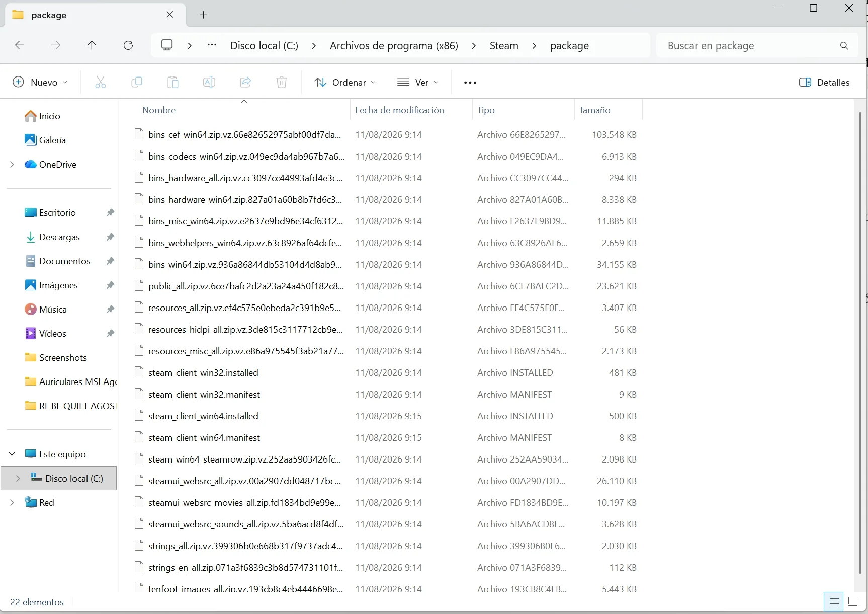Click file icon of steam_client_win32.manifest
This screenshot has height=614, width=868.
tap(139, 394)
